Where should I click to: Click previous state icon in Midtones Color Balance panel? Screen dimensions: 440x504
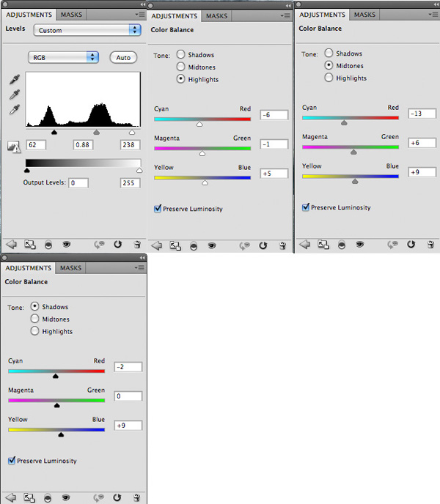(x=392, y=245)
